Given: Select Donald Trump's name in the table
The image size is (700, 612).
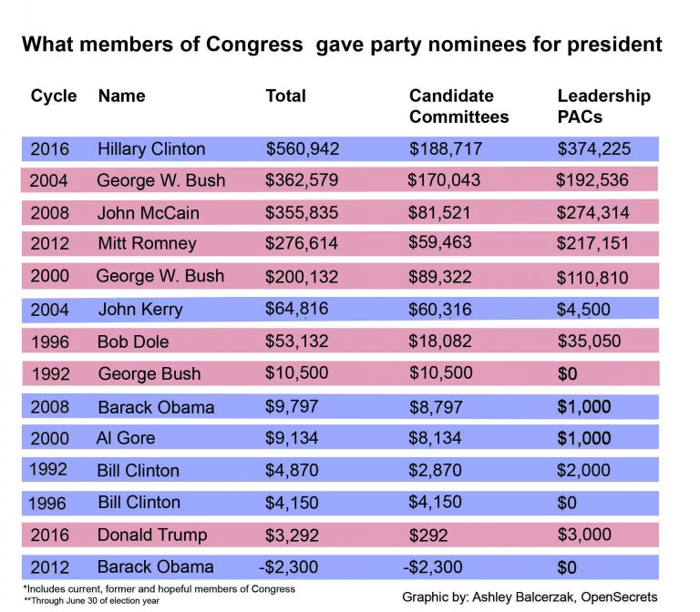Looking at the screenshot, I should (151, 535).
